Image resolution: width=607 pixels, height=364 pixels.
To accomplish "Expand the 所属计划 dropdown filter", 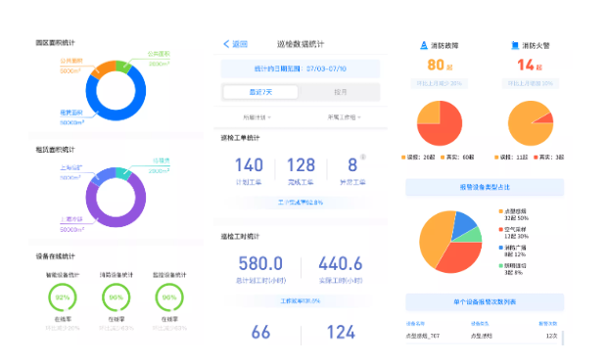I will click(x=257, y=117).
